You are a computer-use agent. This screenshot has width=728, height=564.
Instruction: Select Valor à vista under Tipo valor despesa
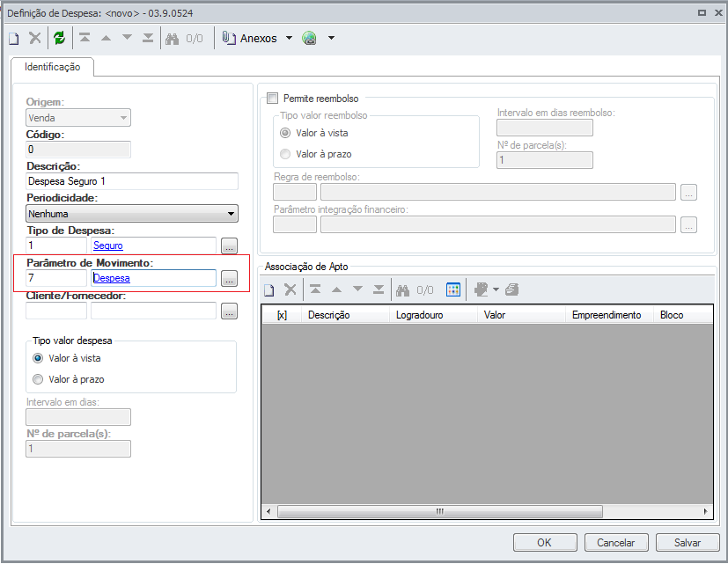pos(38,358)
